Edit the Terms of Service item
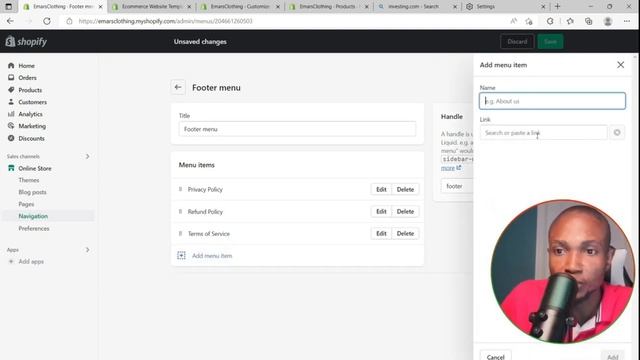Image resolution: width=640 pixels, height=360 pixels. click(381, 233)
